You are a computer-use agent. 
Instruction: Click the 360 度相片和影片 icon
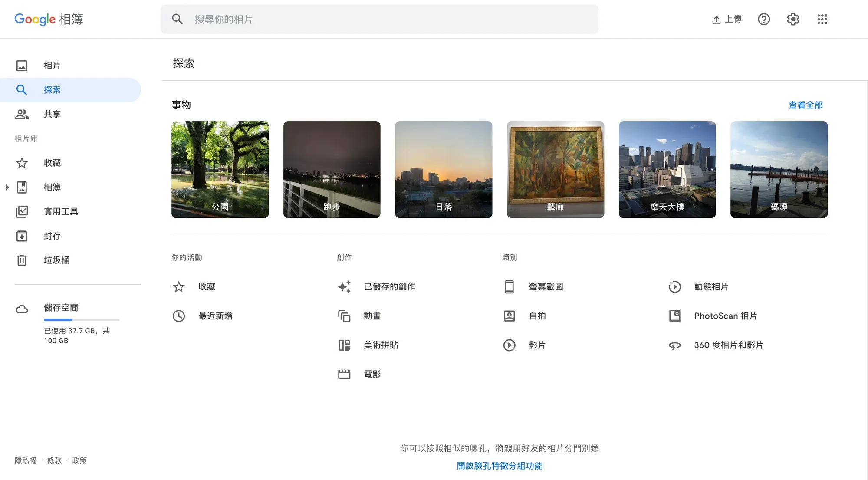pyautogui.click(x=675, y=345)
